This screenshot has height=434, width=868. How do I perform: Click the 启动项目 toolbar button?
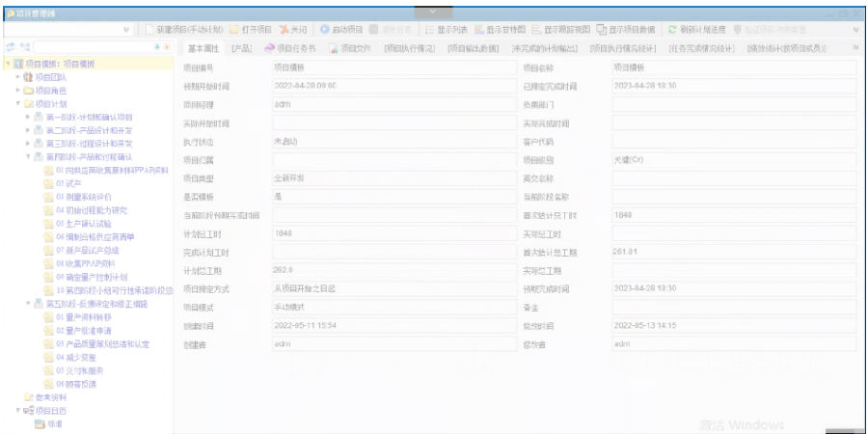coord(341,29)
